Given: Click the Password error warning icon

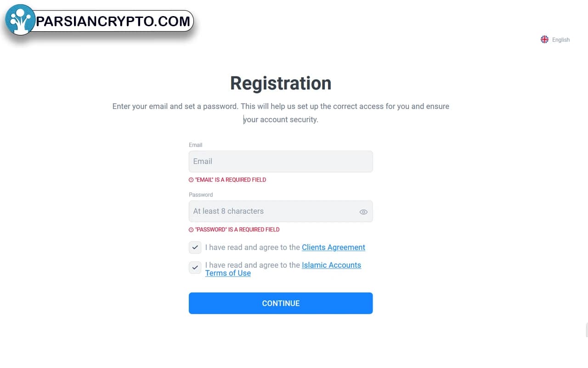Looking at the screenshot, I should tap(191, 230).
